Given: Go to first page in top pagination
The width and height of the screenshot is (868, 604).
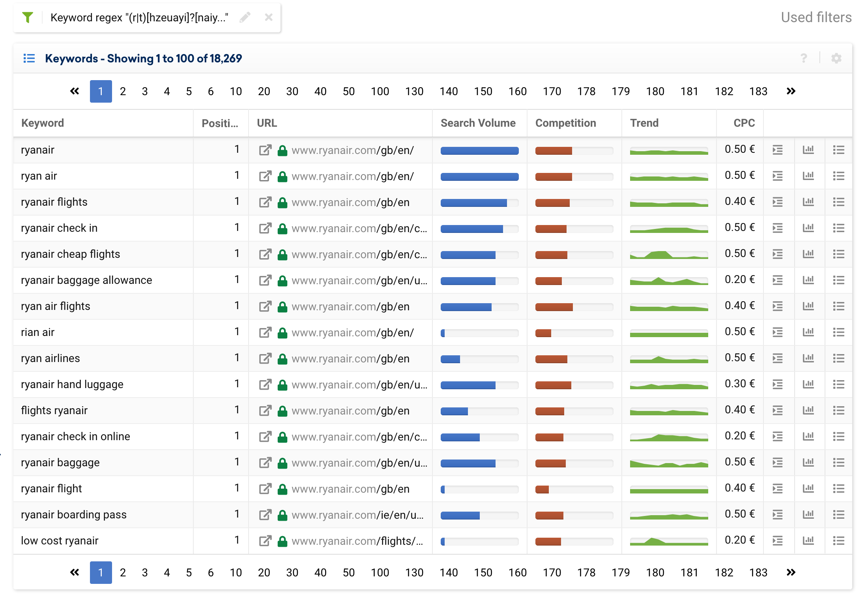Looking at the screenshot, I should pos(75,91).
